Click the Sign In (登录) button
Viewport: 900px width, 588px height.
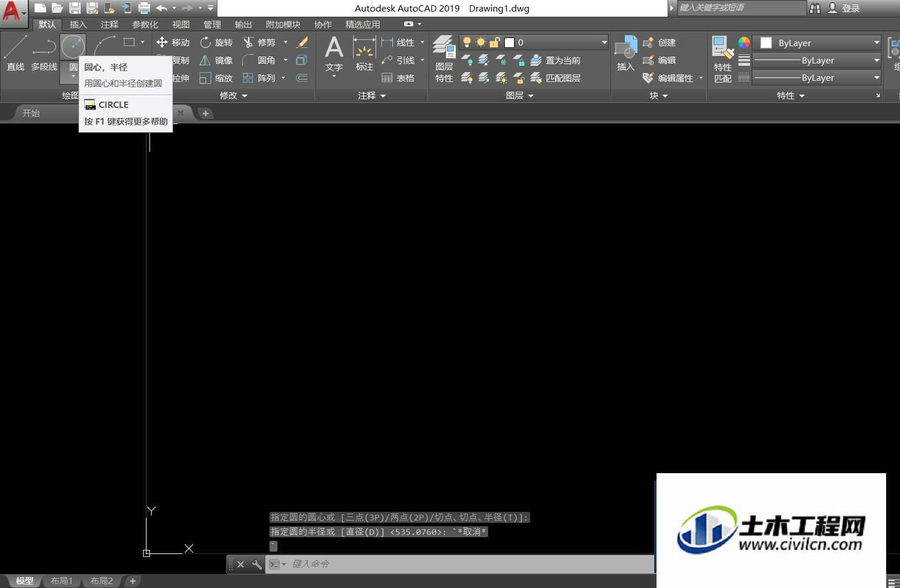click(x=844, y=8)
